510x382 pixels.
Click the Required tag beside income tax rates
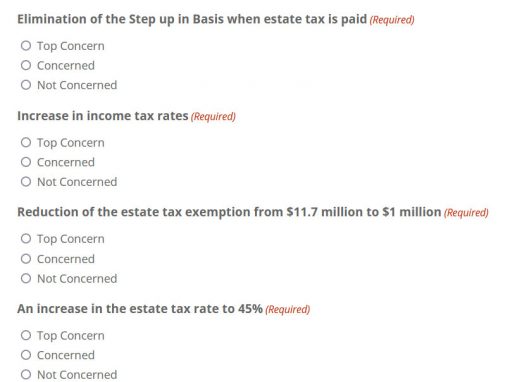pyautogui.click(x=213, y=117)
